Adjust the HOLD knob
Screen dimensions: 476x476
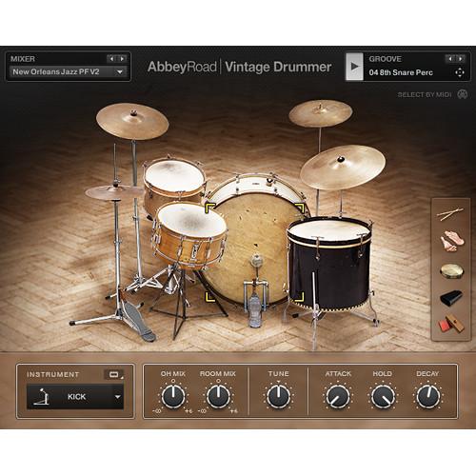click(383, 396)
